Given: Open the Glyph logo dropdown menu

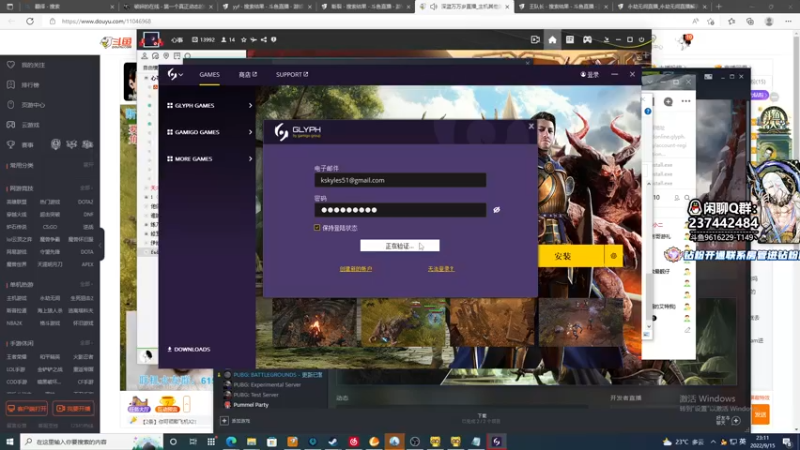Looking at the screenshot, I should coord(174,74).
